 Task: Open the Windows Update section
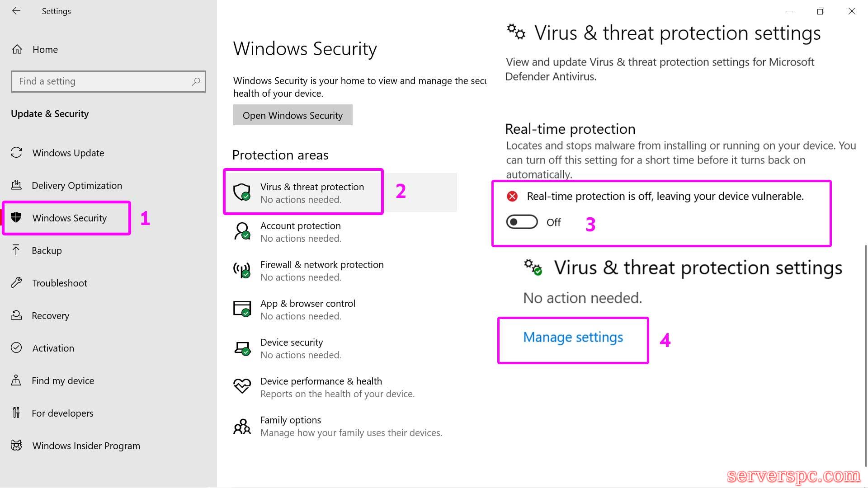[68, 153]
